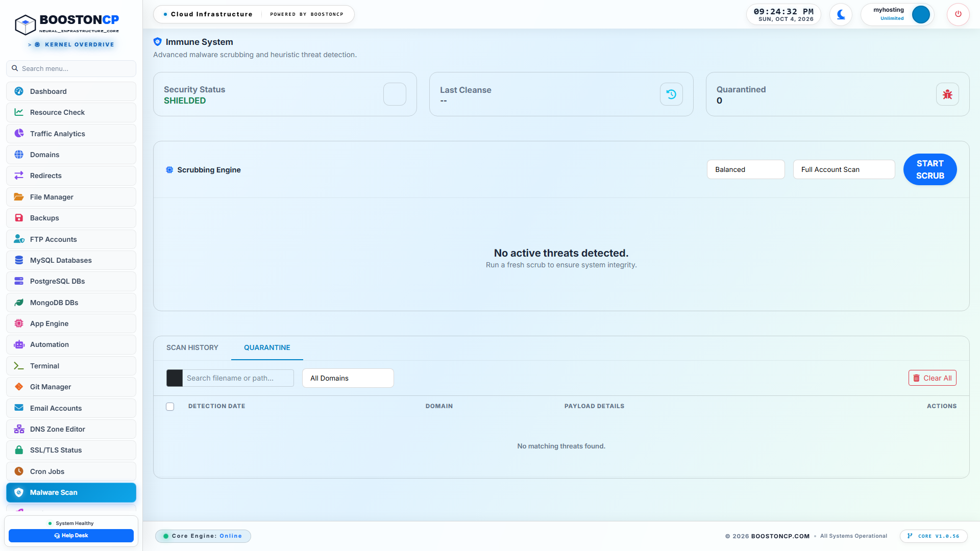Open Resource Check in sidebar
Image resolution: width=980 pixels, height=551 pixels.
click(71, 112)
